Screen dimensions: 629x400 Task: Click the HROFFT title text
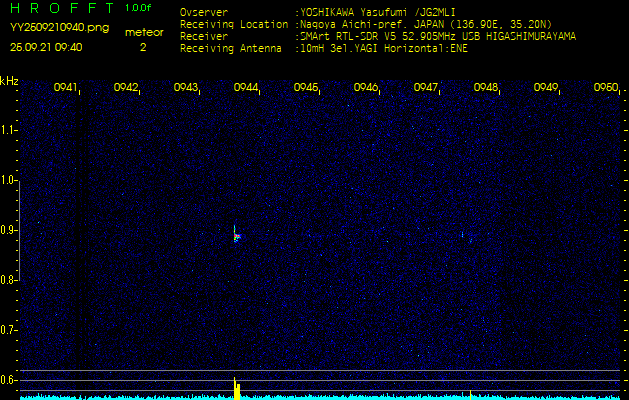(62, 8)
